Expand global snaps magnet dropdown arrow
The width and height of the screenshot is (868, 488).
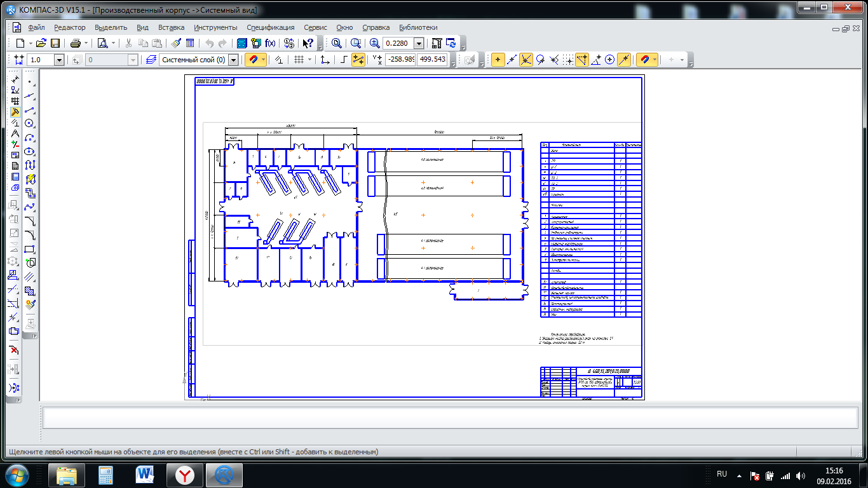[x=262, y=60]
